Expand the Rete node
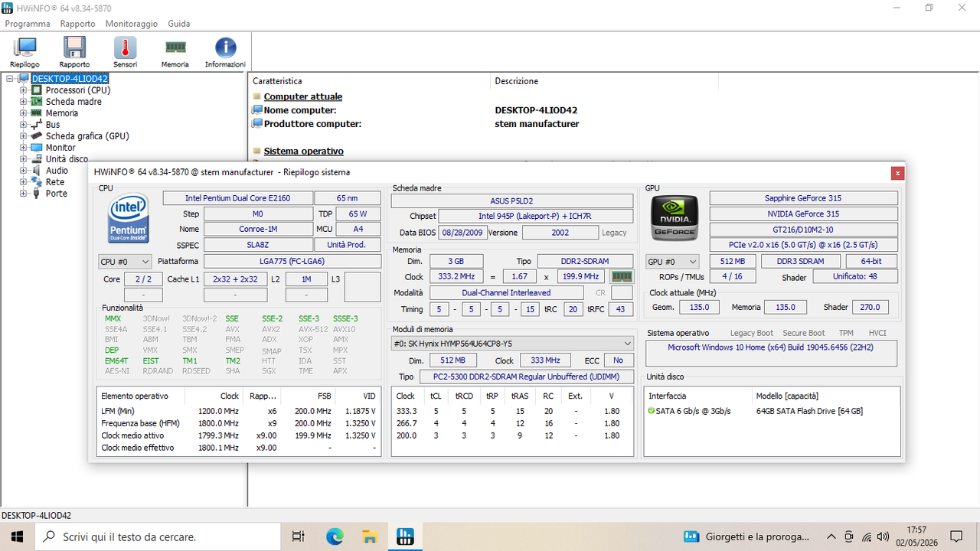The height and width of the screenshot is (551, 980). [x=24, y=182]
